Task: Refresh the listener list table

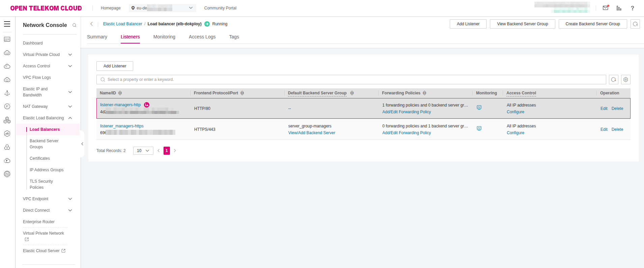Action: pos(614,80)
